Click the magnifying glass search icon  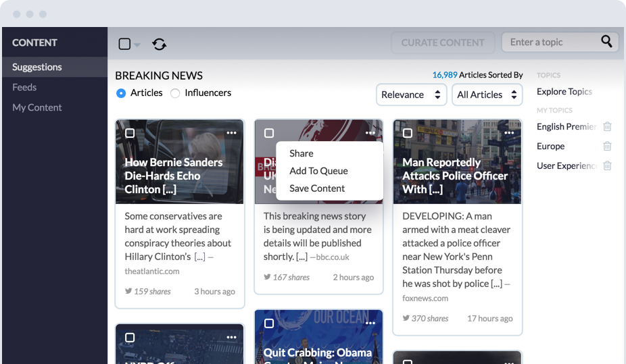(x=606, y=42)
